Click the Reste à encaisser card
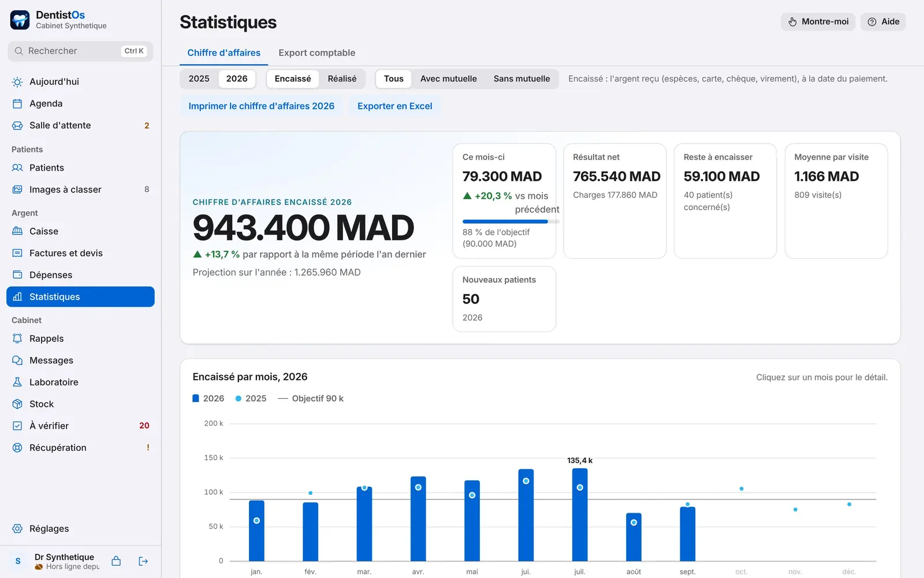The image size is (924, 578). (725, 201)
